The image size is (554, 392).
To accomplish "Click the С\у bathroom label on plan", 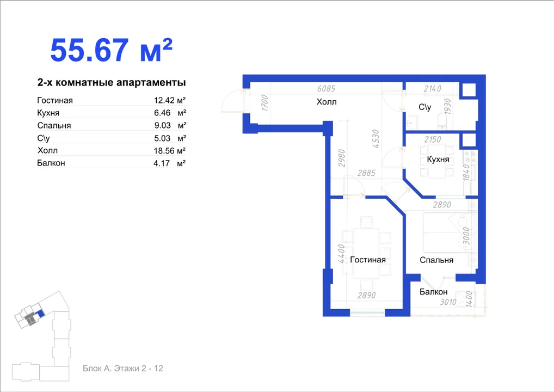I will tap(424, 107).
